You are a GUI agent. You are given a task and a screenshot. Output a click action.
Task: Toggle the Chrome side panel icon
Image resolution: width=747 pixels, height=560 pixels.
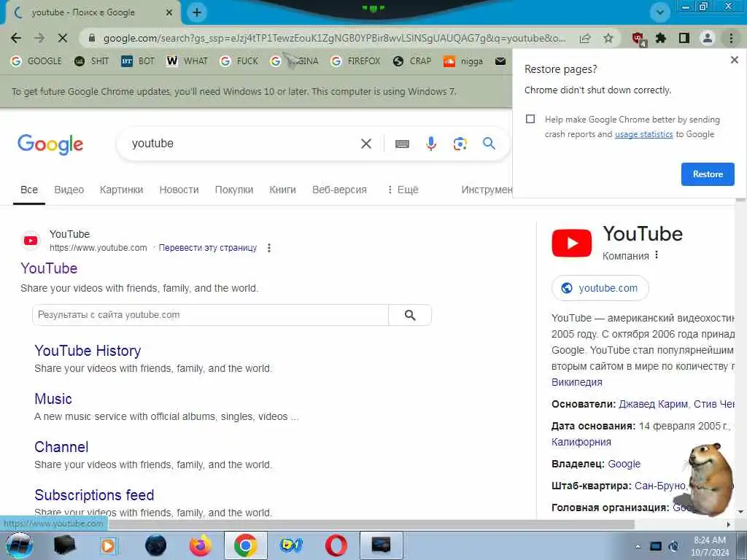(x=684, y=38)
